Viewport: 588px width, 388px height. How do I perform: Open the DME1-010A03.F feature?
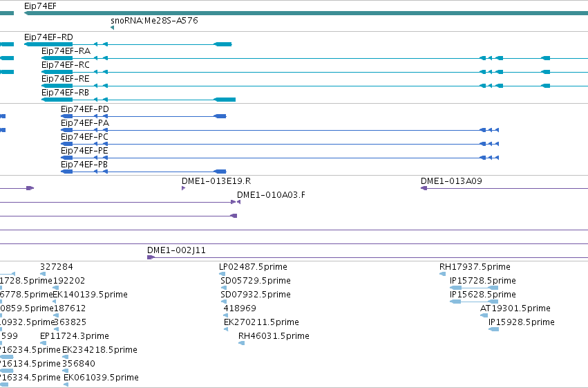[238, 202]
